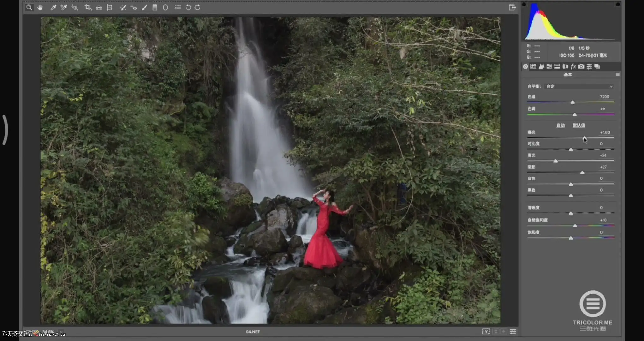The width and height of the screenshot is (644, 341).
Task: Toggle highlight clipping warning
Action: [618, 4]
